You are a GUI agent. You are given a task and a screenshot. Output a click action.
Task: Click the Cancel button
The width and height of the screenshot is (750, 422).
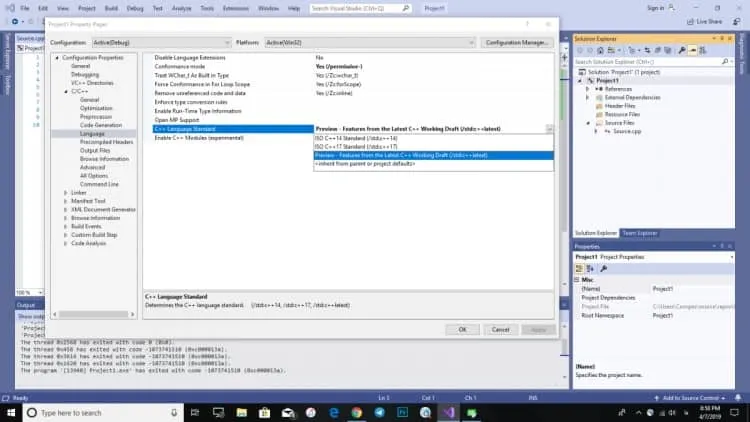(500, 330)
